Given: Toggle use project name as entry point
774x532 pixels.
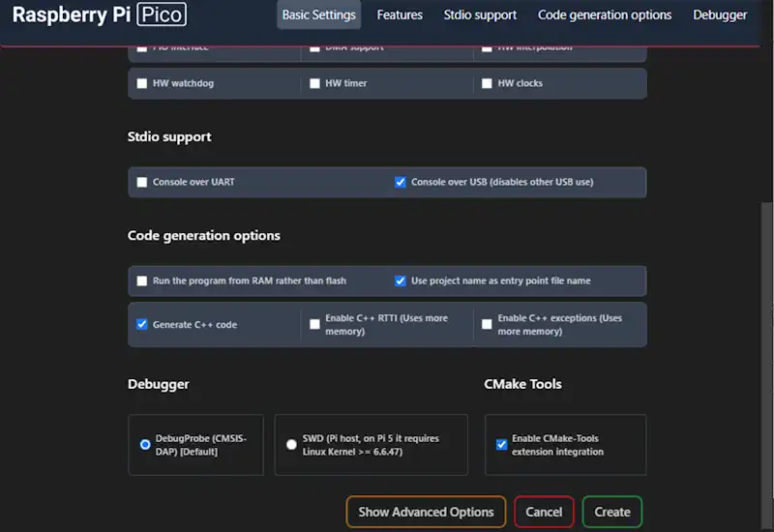Looking at the screenshot, I should tap(401, 281).
